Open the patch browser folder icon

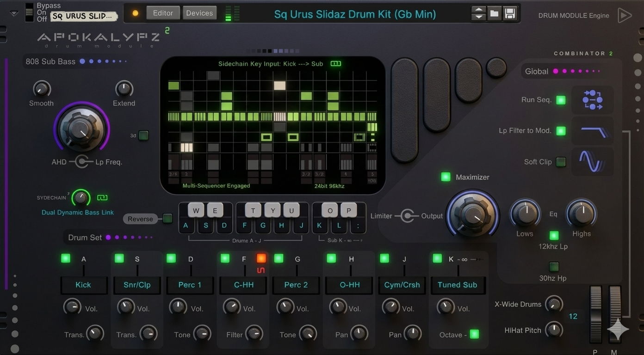494,13
